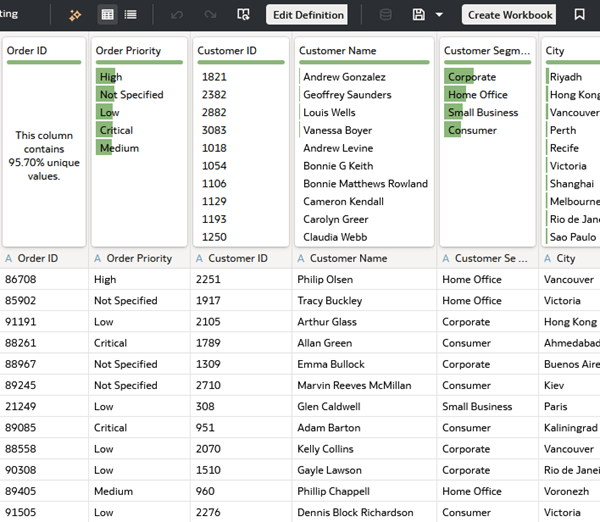Select Consumer in Customer Segment tile
Viewport: 600px width, 522px height.
(472, 130)
